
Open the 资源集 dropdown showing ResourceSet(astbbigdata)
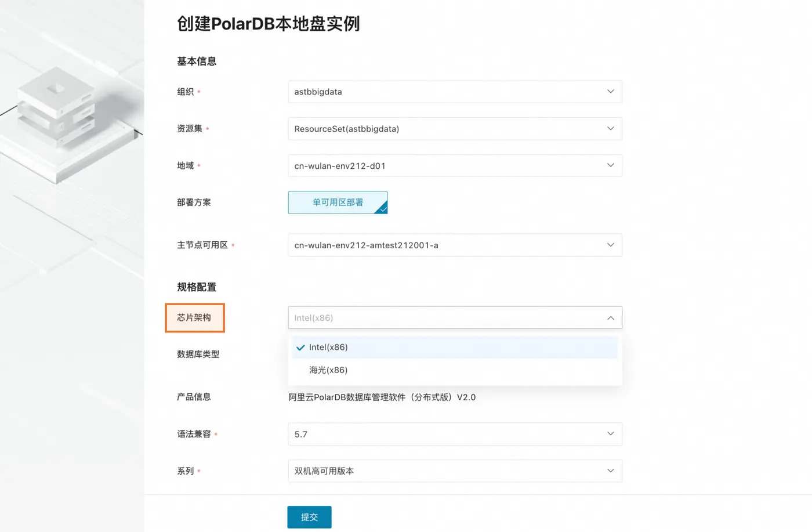pyautogui.click(x=455, y=129)
